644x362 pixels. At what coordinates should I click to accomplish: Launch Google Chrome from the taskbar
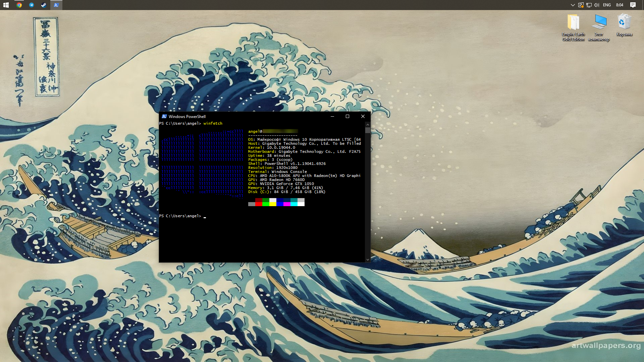(19, 5)
